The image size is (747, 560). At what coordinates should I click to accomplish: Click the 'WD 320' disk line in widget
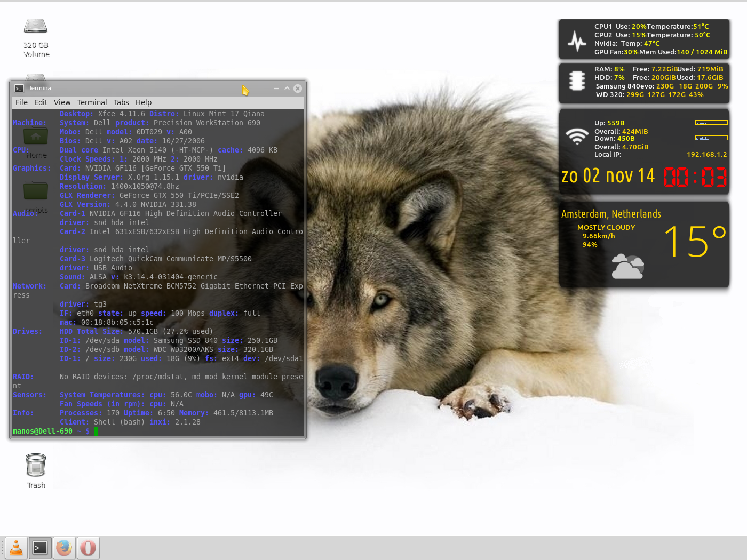tap(649, 95)
